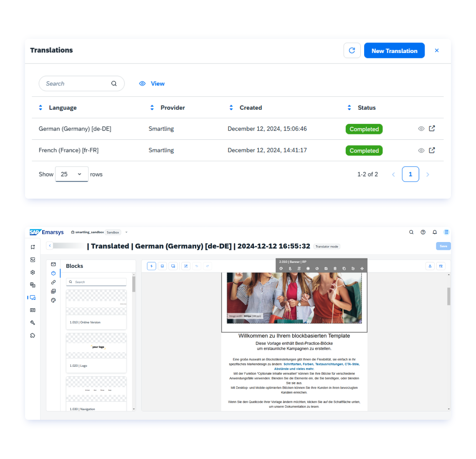Open French translation external link icon
Image resolution: width=476 pixels, height=459 pixels.
tap(432, 150)
